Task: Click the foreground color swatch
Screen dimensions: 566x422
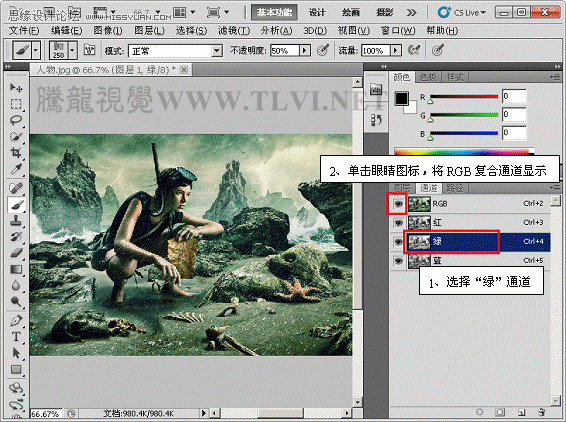Action: click(x=401, y=98)
